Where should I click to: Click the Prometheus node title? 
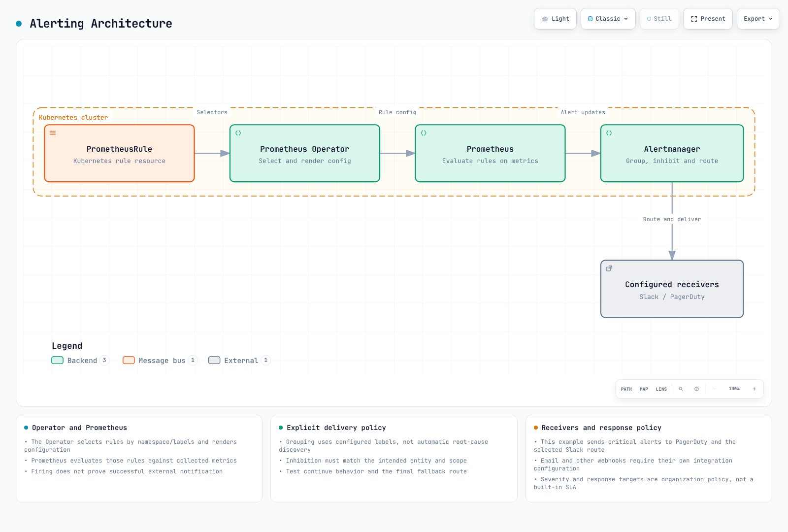(x=491, y=149)
